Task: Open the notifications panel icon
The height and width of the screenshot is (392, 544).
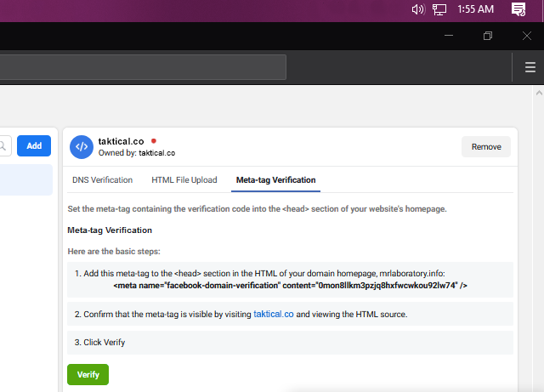Action: 518,9
